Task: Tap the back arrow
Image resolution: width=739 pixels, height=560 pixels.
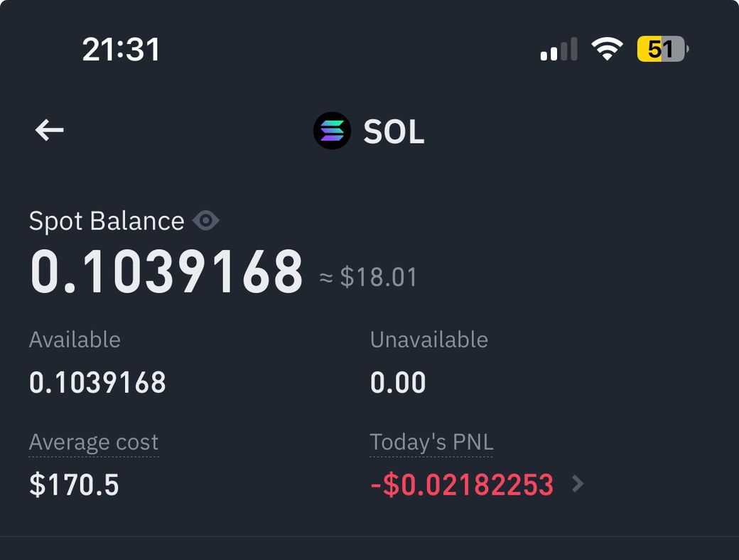Action: pos(50,130)
